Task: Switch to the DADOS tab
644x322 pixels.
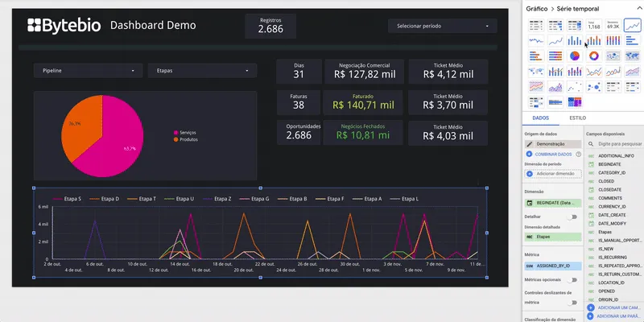Action: (x=540, y=118)
